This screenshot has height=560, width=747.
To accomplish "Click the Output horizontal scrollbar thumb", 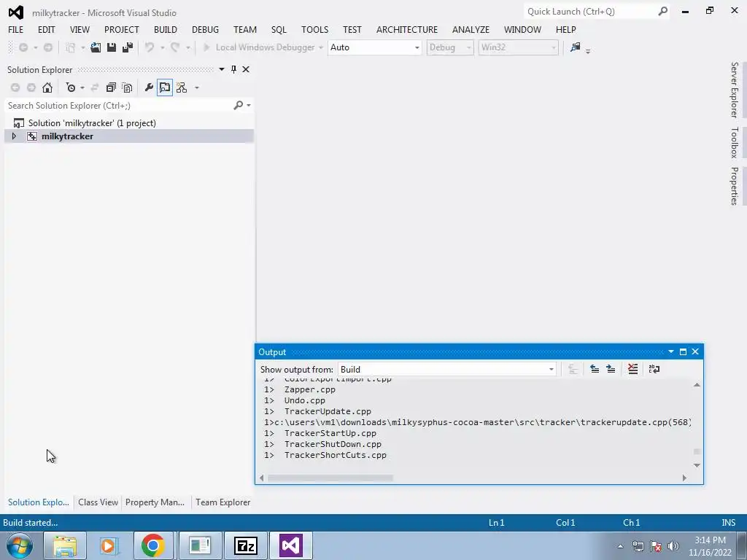I will click(330, 478).
